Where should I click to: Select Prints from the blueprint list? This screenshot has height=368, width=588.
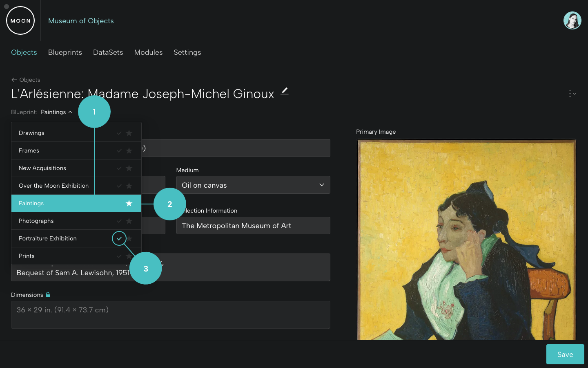pos(76,256)
